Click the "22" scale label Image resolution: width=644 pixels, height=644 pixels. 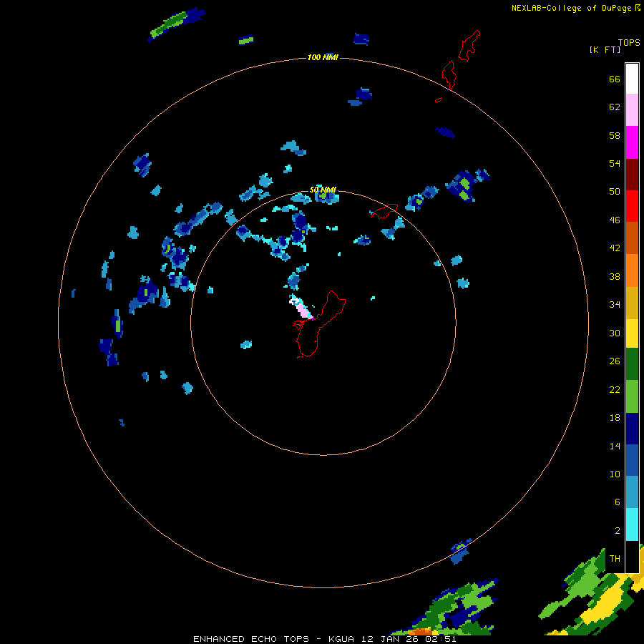(x=615, y=390)
